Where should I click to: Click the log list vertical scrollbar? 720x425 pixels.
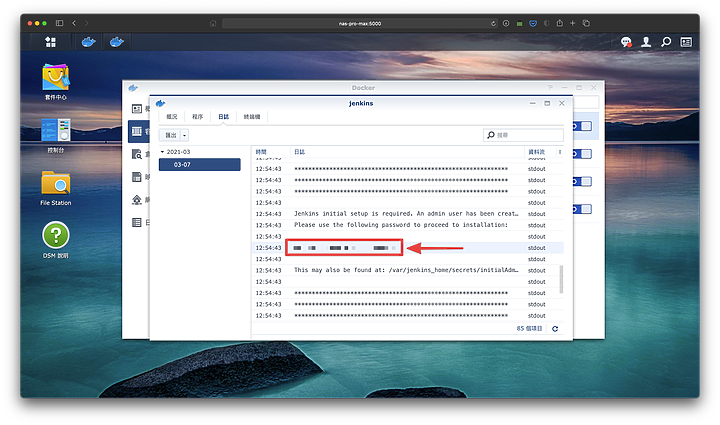pyautogui.click(x=561, y=279)
